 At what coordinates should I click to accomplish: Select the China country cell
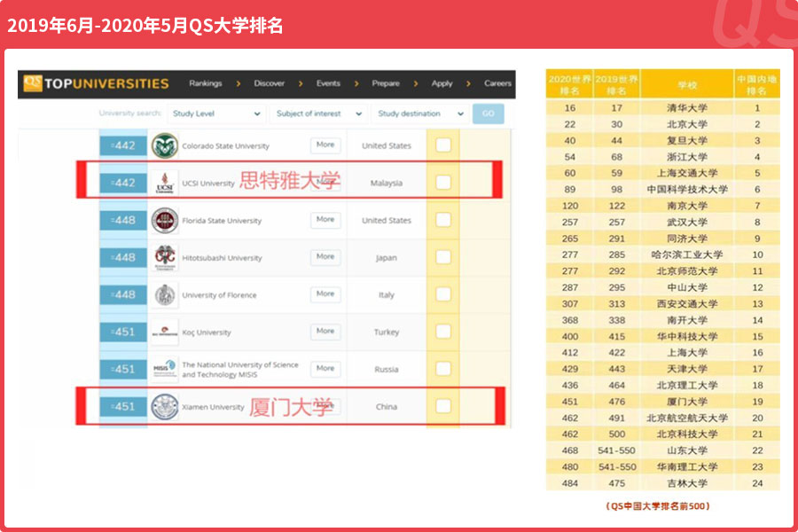(387, 407)
